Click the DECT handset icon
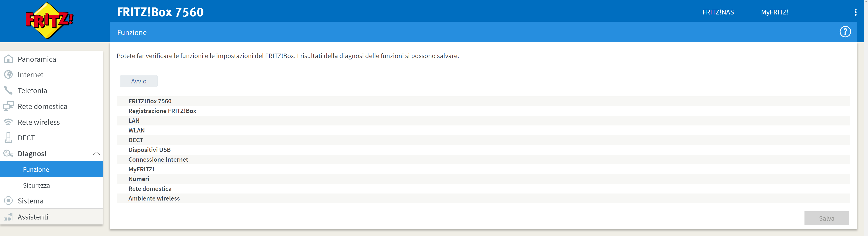This screenshot has width=868, height=236. pos(8,138)
